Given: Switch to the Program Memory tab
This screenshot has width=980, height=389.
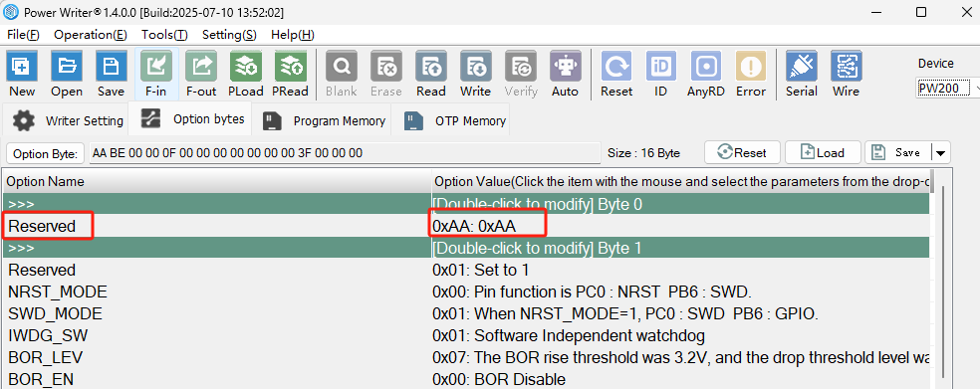Looking at the screenshot, I should tap(324, 120).
